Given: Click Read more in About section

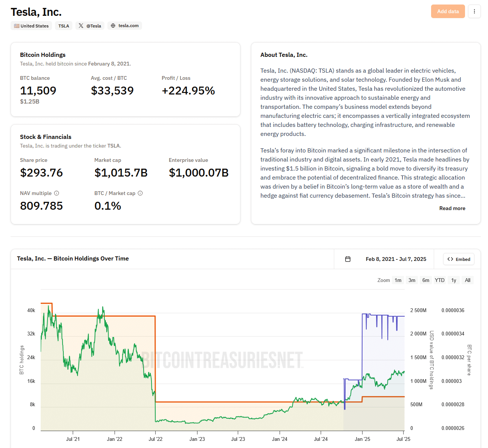Looking at the screenshot, I should pos(452,208).
